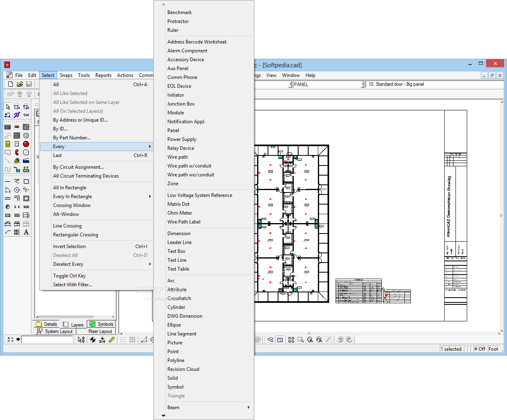Screen dimensions: 507x420
Task: Click the blue layers view icon
Action: click(x=270, y=339)
